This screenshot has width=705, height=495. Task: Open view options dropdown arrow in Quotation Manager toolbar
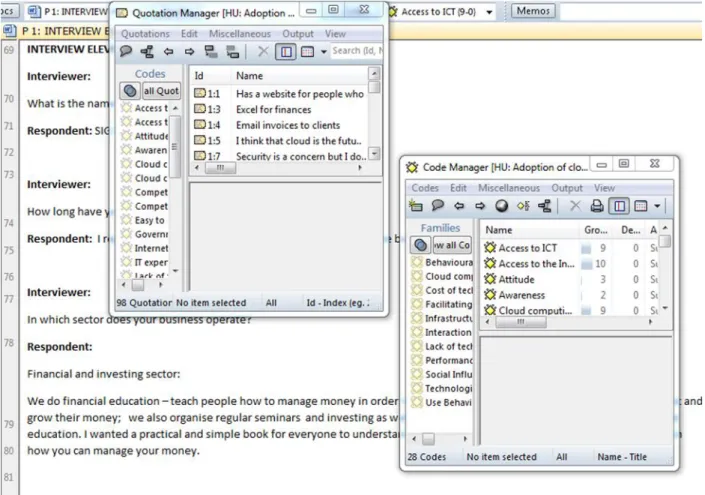pyautogui.click(x=323, y=52)
